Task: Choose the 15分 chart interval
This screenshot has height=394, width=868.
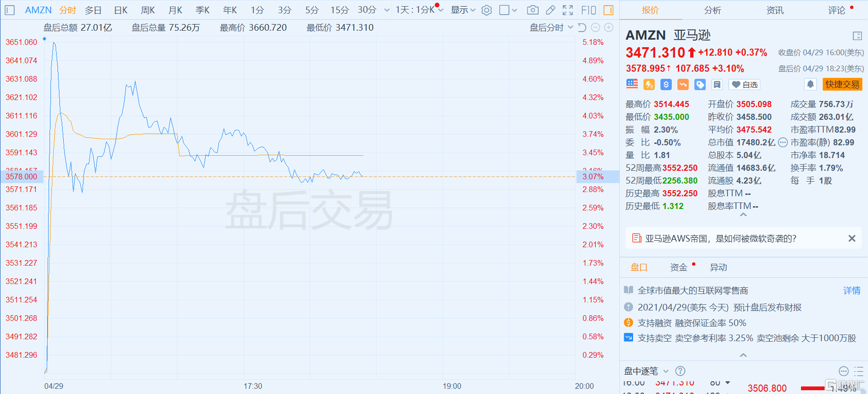Action: point(340,10)
